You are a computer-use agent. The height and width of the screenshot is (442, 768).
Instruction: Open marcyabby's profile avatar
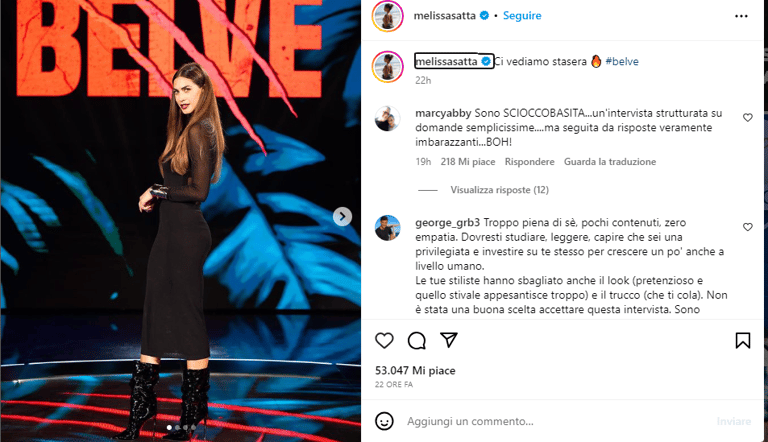(387, 119)
